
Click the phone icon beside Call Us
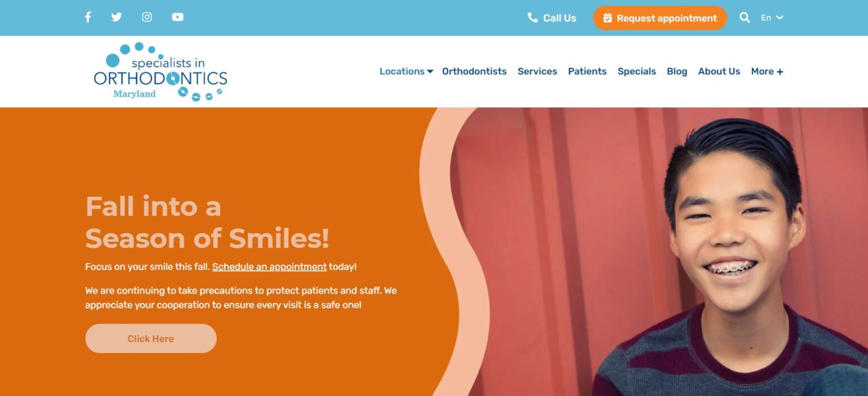tap(532, 18)
